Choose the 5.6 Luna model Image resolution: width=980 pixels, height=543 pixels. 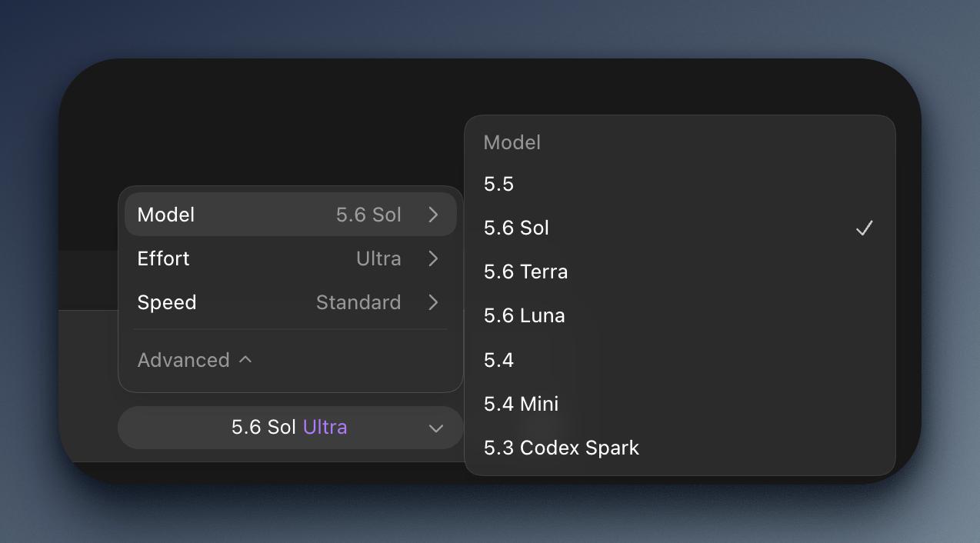(x=680, y=315)
